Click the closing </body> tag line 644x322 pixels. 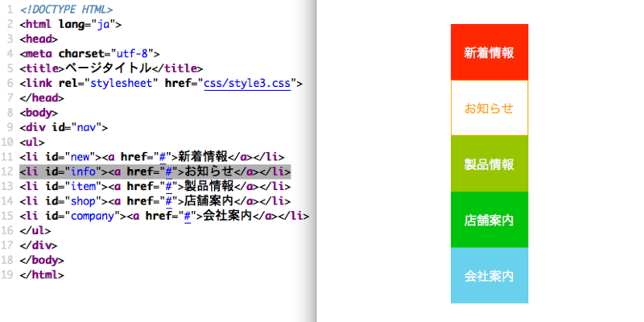42,260
